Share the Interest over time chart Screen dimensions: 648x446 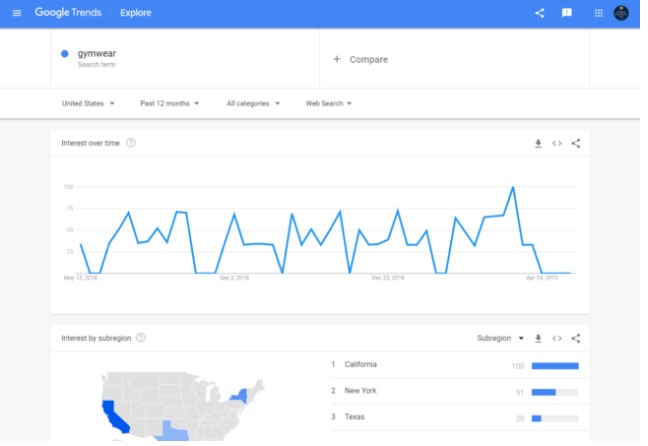coord(576,143)
